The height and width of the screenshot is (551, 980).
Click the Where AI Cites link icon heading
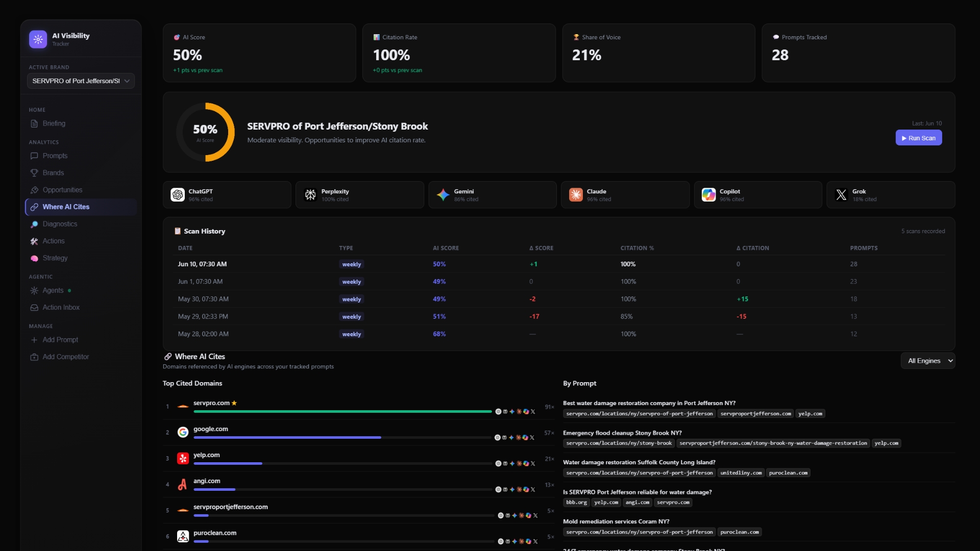[x=168, y=357]
